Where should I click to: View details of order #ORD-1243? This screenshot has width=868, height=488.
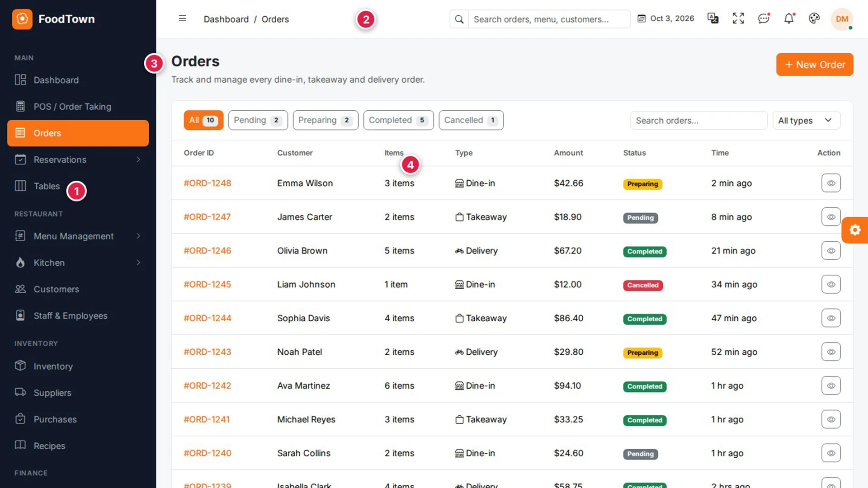831,352
